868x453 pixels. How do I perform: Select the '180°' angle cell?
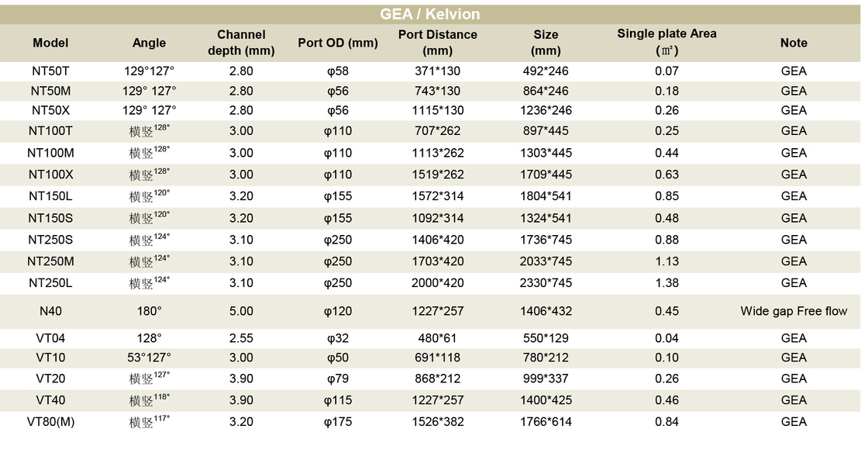click(x=149, y=311)
